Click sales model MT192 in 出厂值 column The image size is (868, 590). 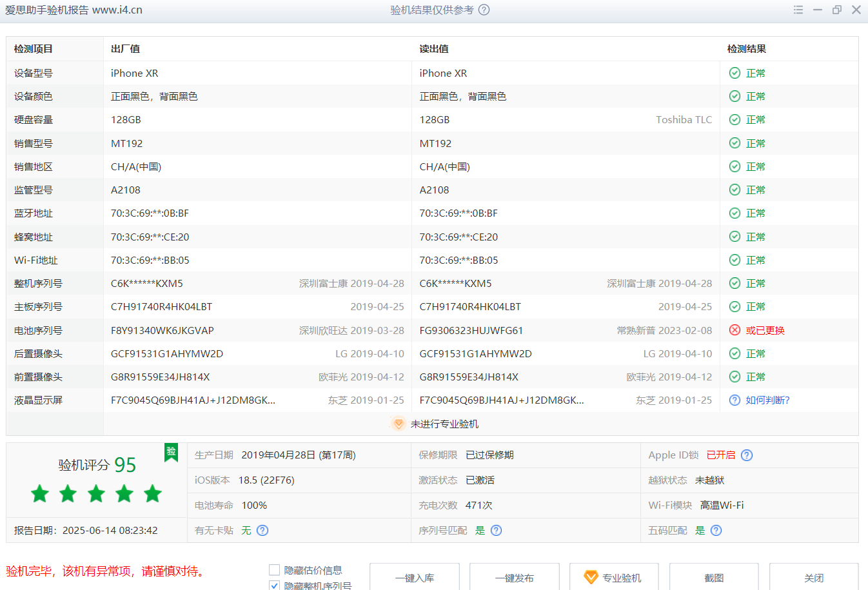click(127, 143)
